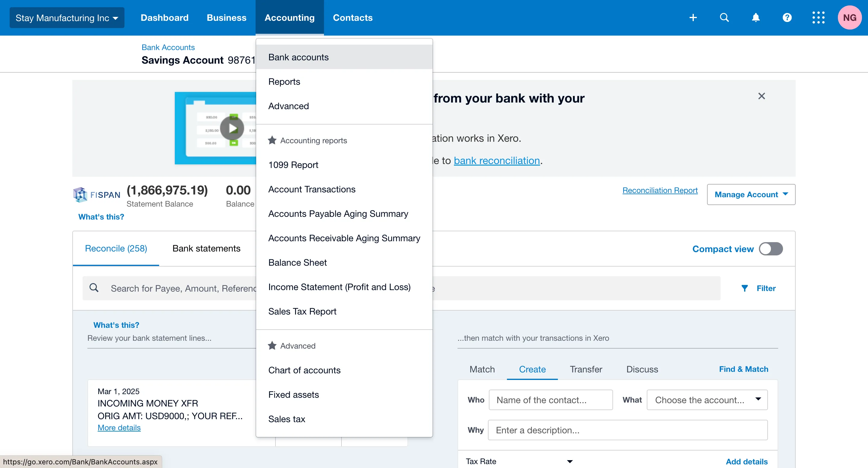868x468 pixels.
Task: Switch to the Dashboard nav item
Action: click(165, 17)
